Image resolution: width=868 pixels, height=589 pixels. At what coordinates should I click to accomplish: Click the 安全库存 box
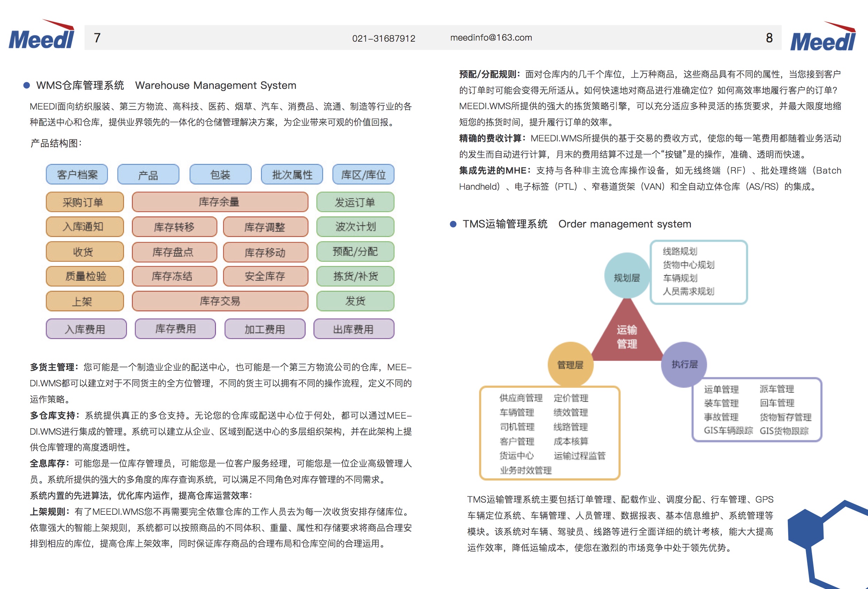click(x=266, y=276)
